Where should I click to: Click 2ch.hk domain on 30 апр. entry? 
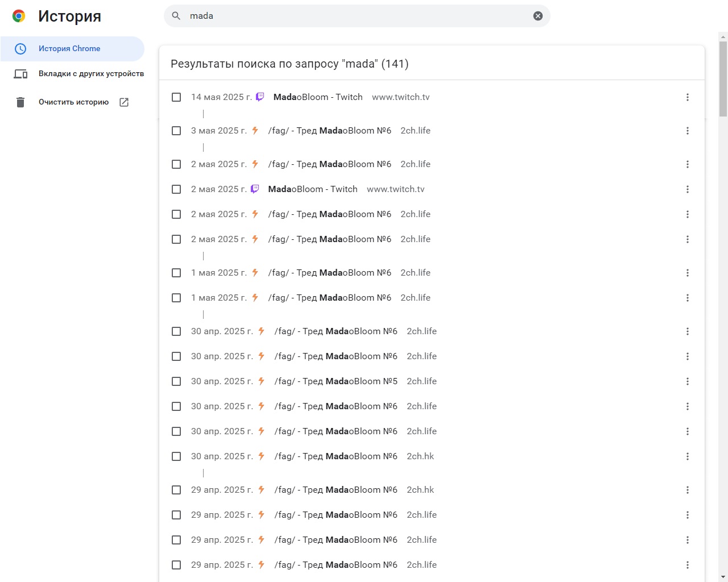[x=420, y=456]
